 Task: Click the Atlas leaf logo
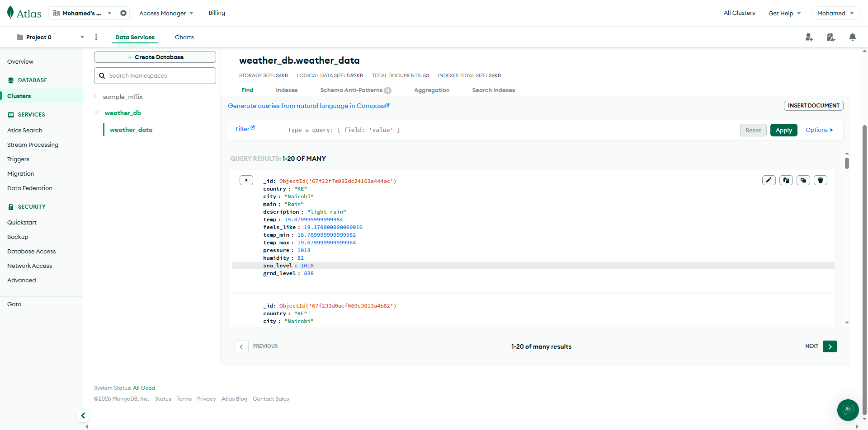tap(10, 13)
